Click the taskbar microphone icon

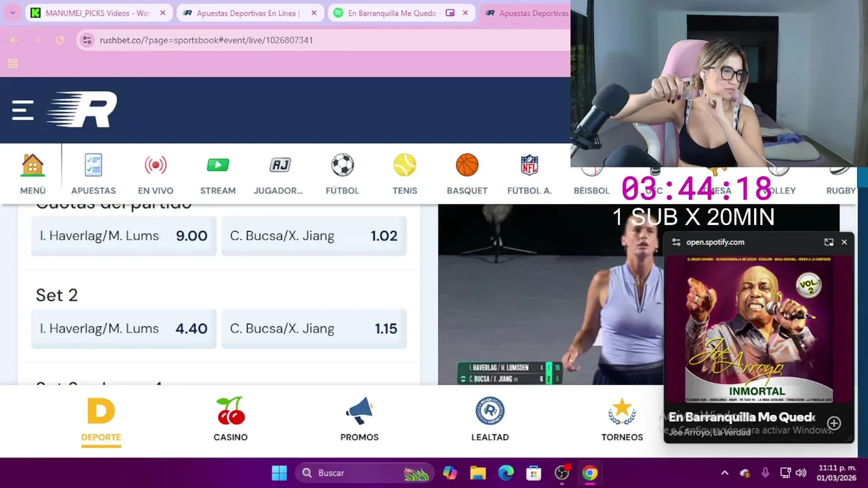click(x=766, y=472)
